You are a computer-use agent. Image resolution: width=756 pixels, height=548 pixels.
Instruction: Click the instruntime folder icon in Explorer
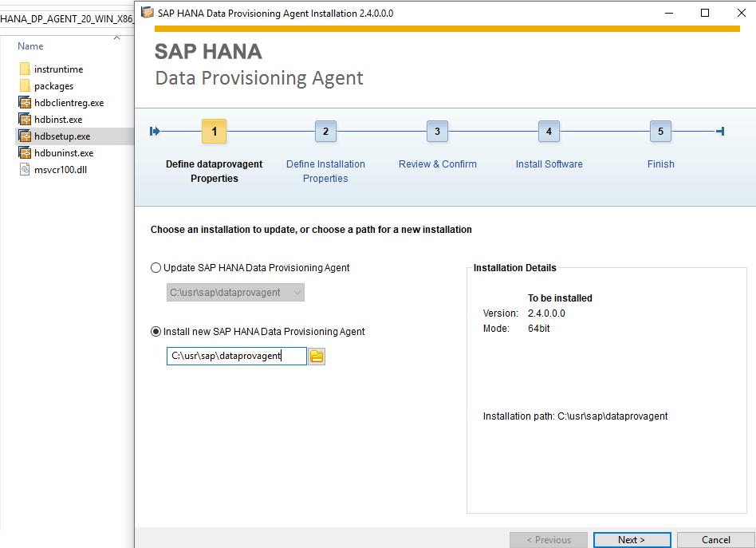click(25, 69)
